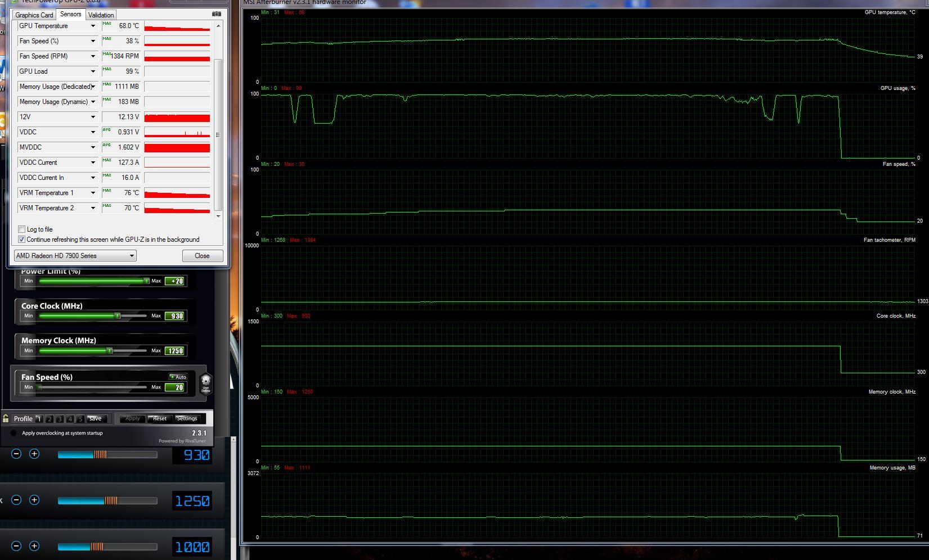Open the Validation tab
The height and width of the screenshot is (560, 929).
click(101, 15)
